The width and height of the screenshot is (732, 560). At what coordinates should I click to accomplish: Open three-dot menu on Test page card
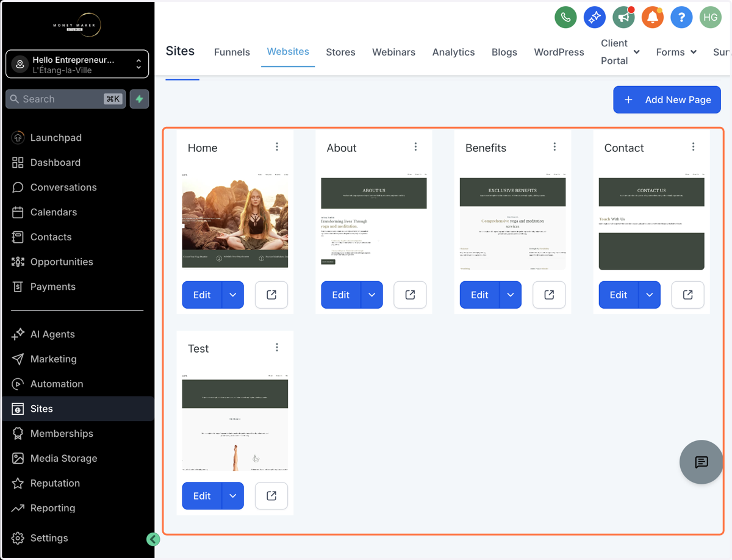click(x=277, y=347)
